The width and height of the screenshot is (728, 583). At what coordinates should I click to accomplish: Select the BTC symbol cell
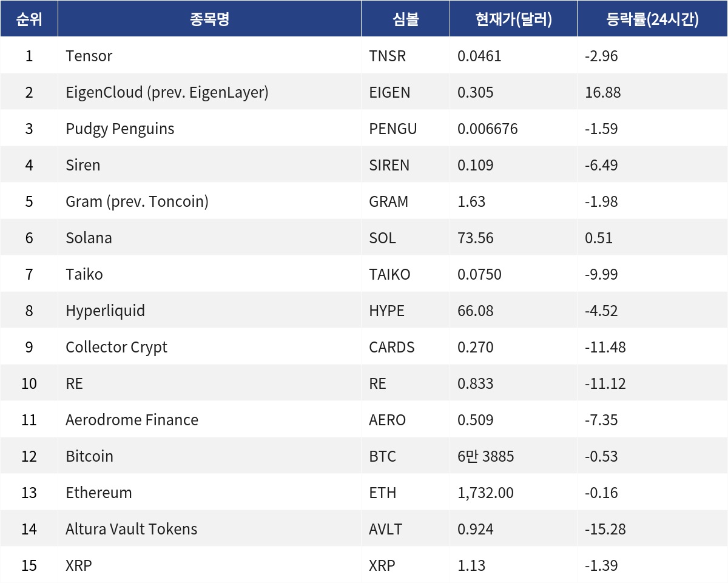pos(405,456)
